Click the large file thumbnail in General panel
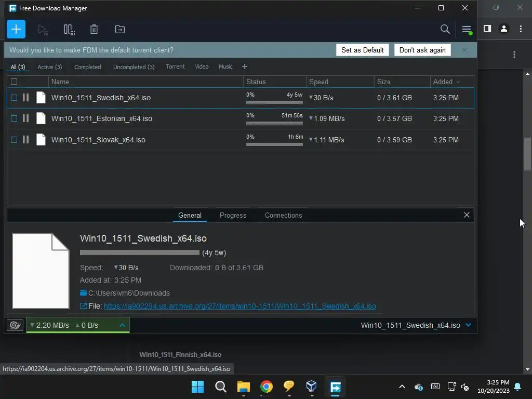 (x=41, y=271)
